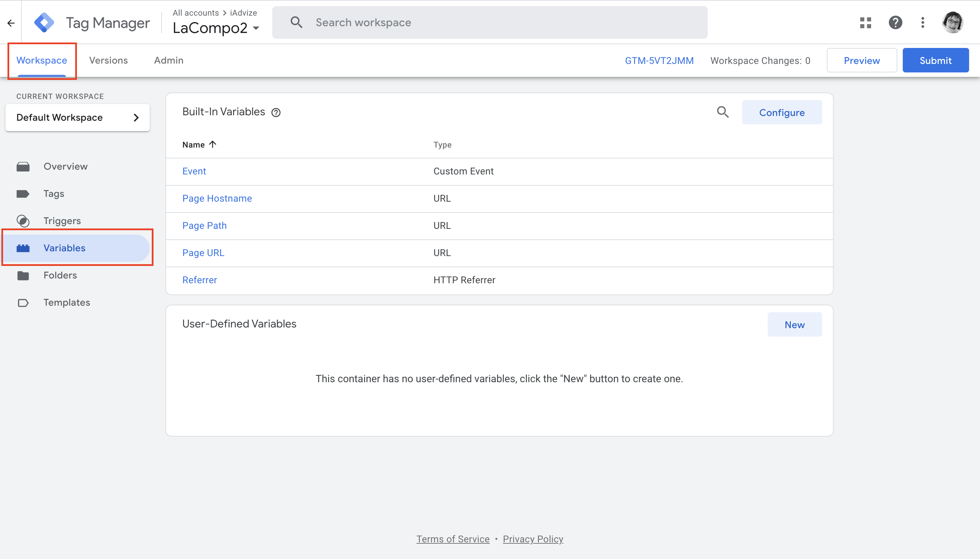Sort by Name using the arrow

[212, 145]
